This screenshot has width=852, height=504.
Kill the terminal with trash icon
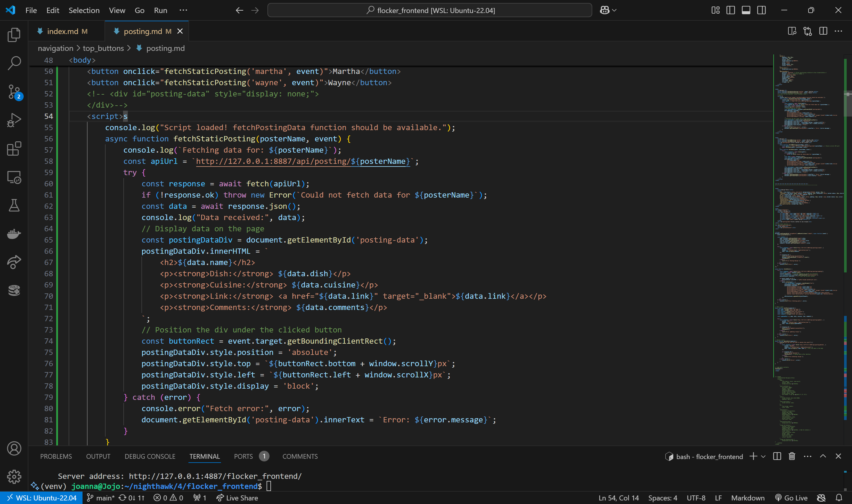point(792,456)
